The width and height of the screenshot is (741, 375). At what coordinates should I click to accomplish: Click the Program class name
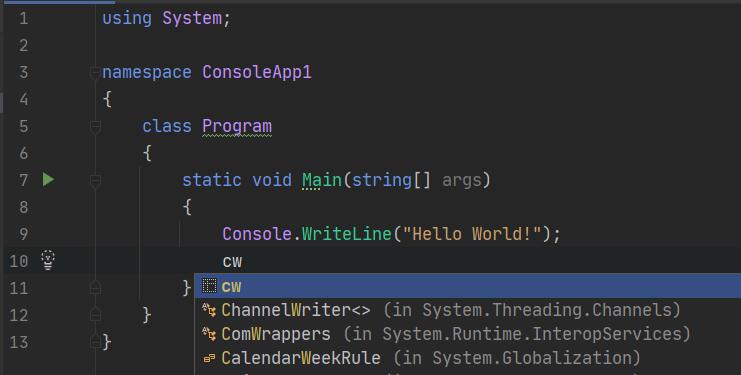click(x=237, y=126)
